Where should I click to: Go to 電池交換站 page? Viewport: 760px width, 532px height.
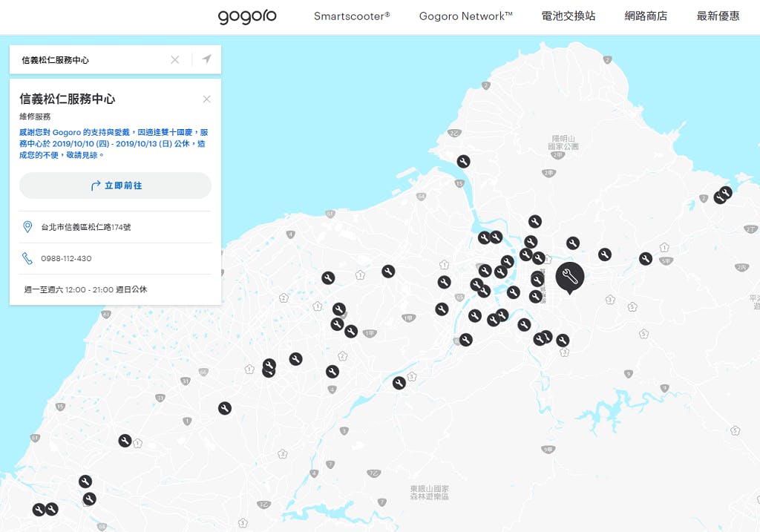point(568,16)
